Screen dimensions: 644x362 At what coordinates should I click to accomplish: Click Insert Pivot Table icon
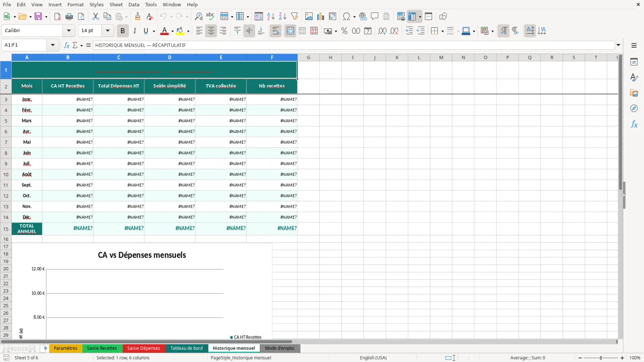click(x=333, y=17)
